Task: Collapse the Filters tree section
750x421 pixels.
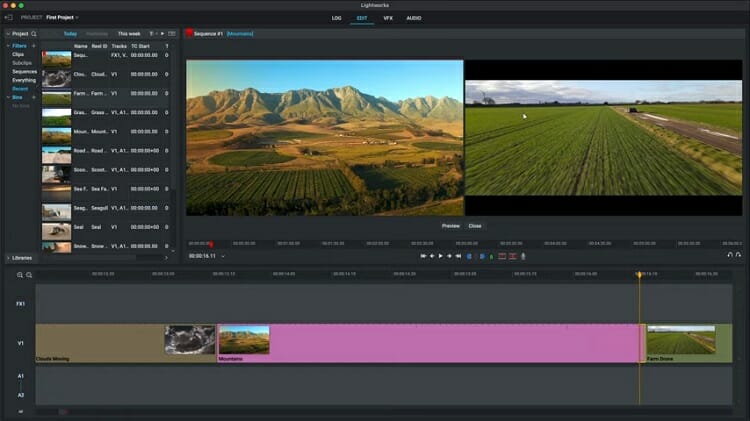Action: pos(8,46)
